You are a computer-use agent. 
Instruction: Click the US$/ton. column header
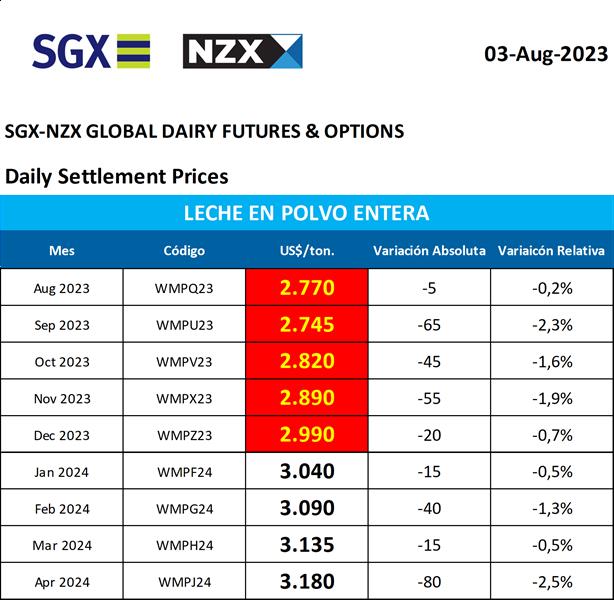point(307,250)
